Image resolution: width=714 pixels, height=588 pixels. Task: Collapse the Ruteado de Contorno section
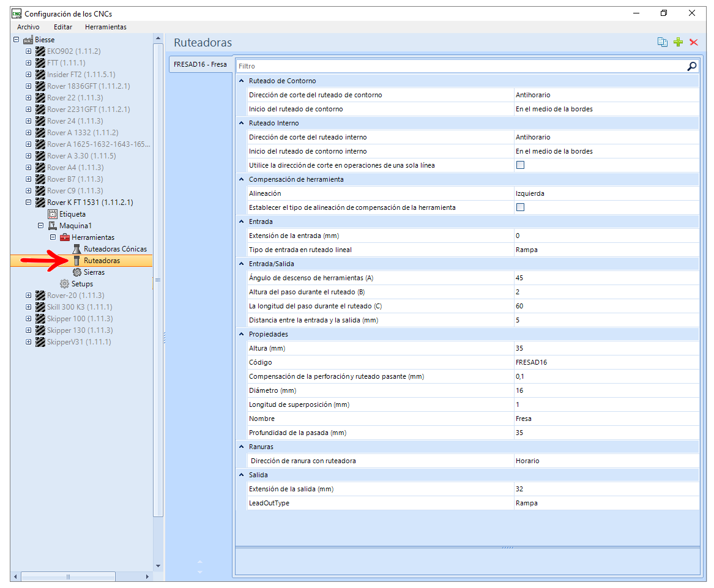pos(242,81)
